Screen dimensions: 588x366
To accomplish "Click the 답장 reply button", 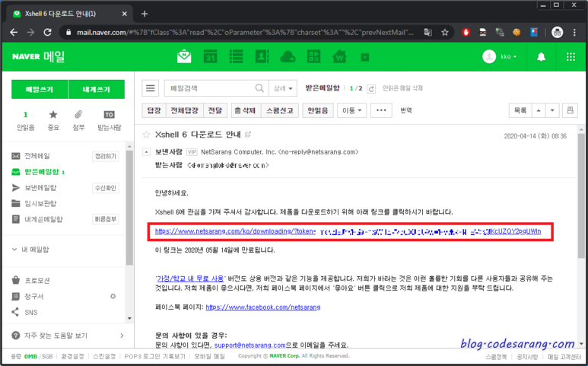I will click(154, 110).
